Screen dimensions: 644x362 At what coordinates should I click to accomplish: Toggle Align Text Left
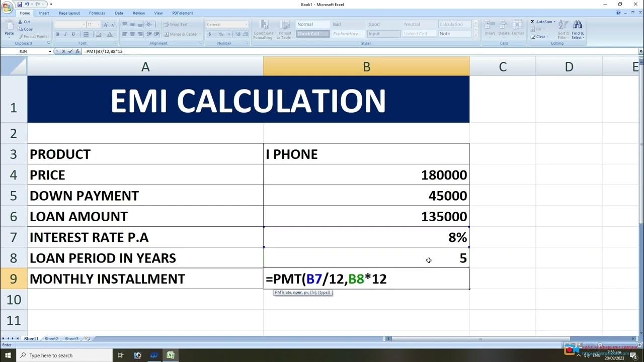coord(125,34)
